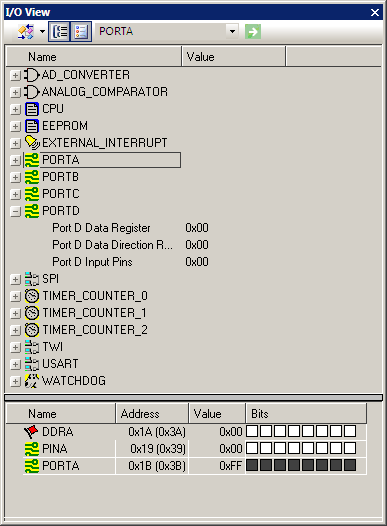Select the Port D Input Pins row
The image size is (387, 526).
(x=130, y=262)
